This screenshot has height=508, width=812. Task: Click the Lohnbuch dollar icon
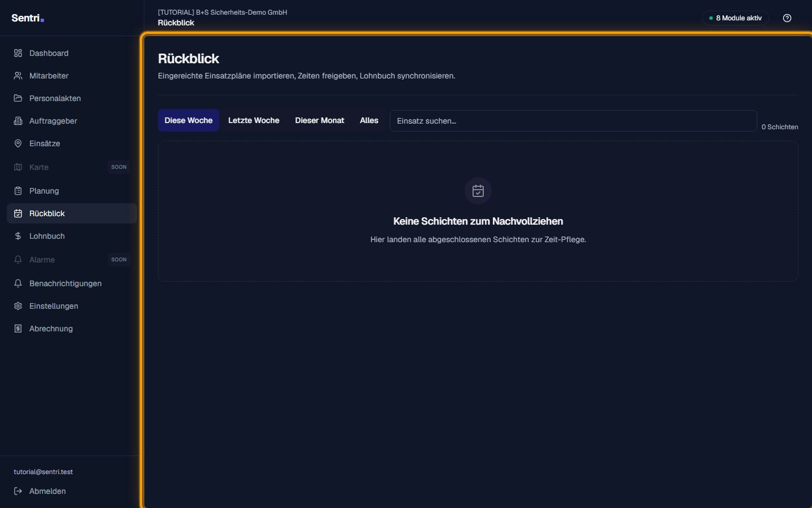18,236
